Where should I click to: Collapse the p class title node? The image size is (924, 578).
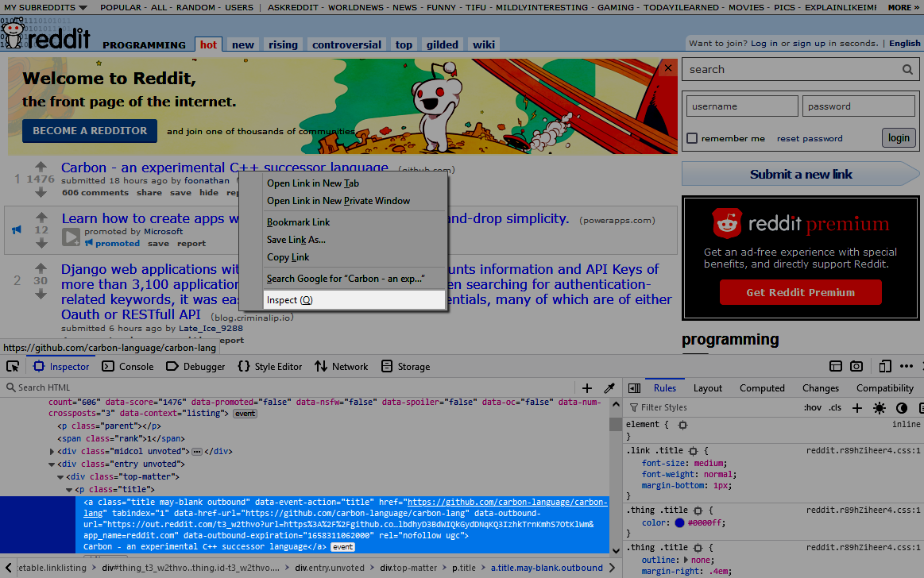coord(69,490)
